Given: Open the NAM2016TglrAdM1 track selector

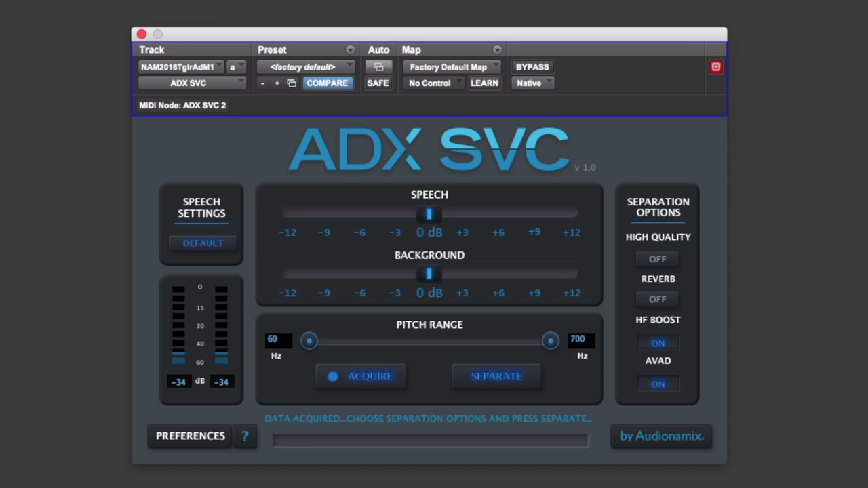Looking at the screenshot, I should [x=181, y=67].
